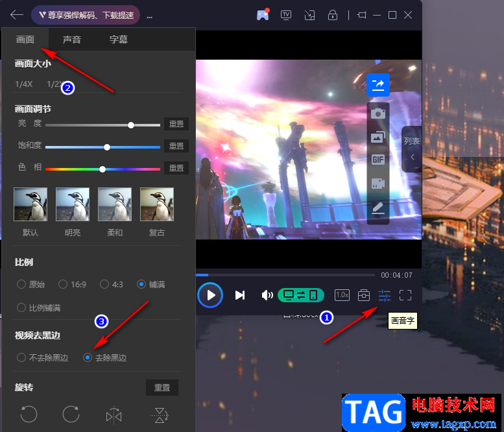Reset the hue with 重置
The height and width of the screenshot is (432, 504).
coord(176,168)
